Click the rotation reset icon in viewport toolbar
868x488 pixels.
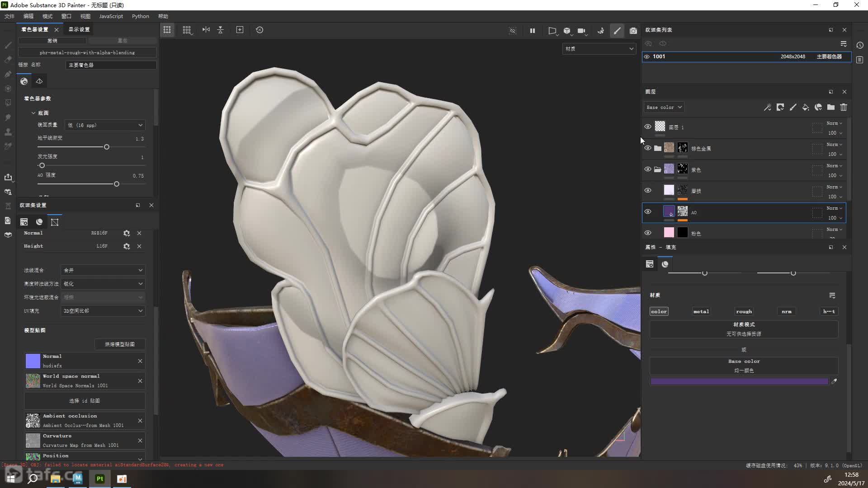click(x=259, y=30)
